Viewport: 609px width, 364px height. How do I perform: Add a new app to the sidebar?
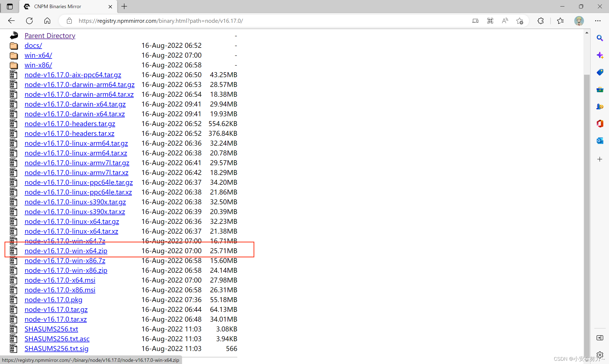600,159
